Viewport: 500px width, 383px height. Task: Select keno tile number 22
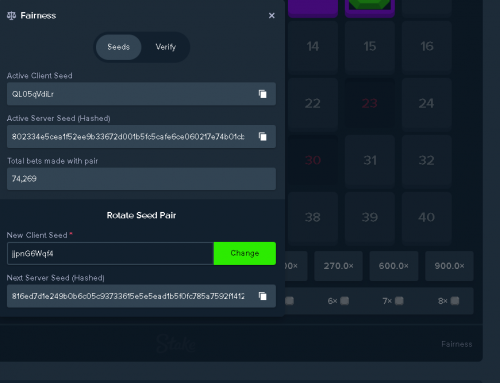point(313,104)
